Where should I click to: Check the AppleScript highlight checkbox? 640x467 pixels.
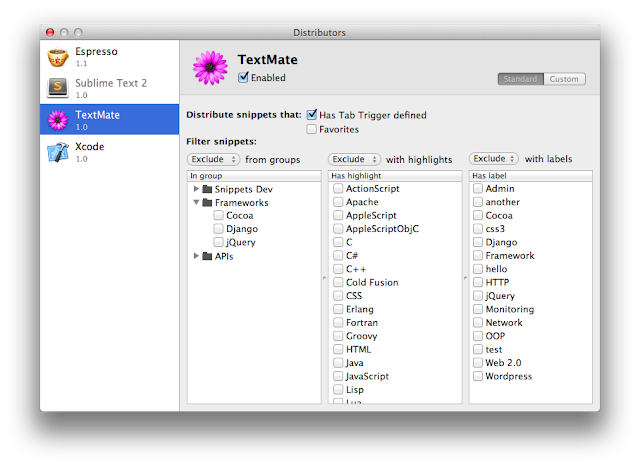point(338,215)
